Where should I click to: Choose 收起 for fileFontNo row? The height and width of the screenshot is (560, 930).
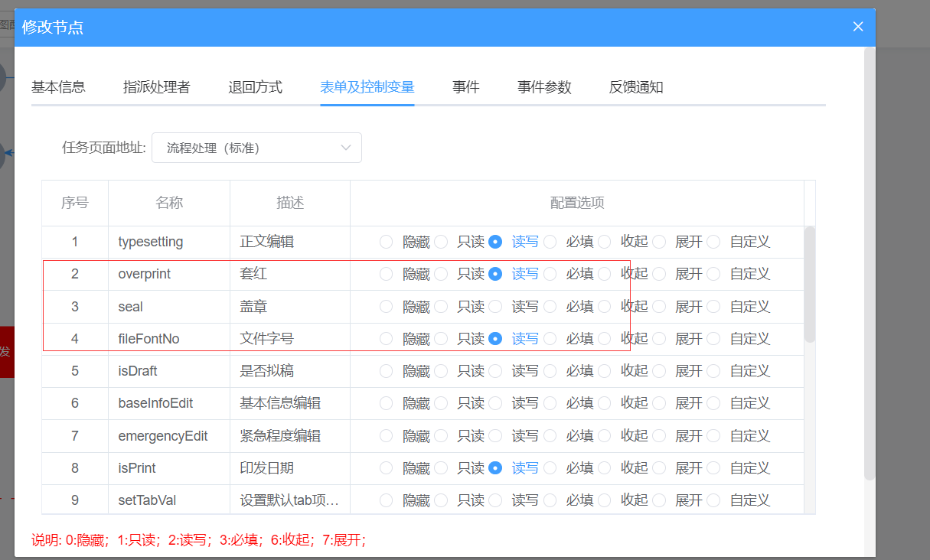point(605,338)
